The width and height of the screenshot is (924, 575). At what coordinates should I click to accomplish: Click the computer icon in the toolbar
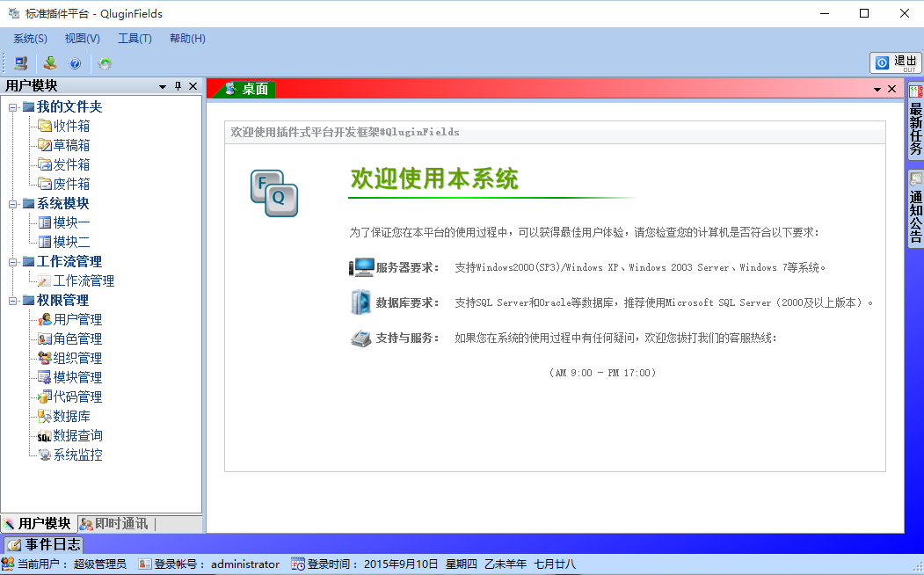pos(21,63)
